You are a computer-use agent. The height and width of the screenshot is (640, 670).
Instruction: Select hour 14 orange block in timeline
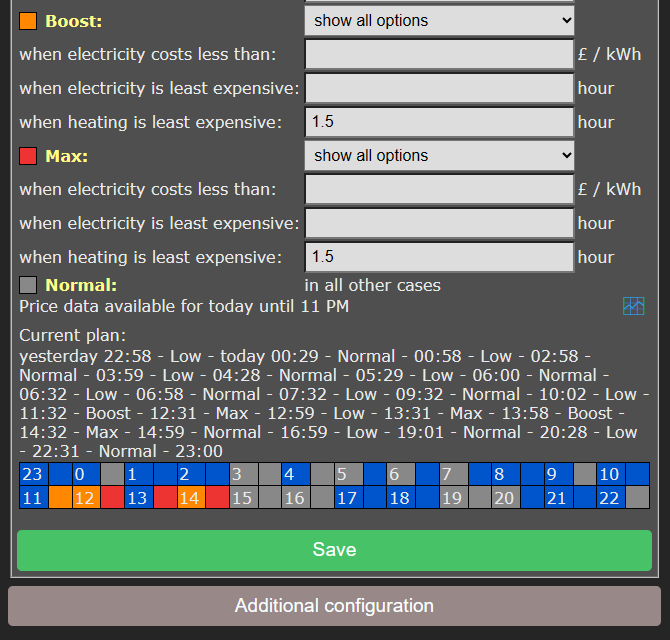pos(190,497)
